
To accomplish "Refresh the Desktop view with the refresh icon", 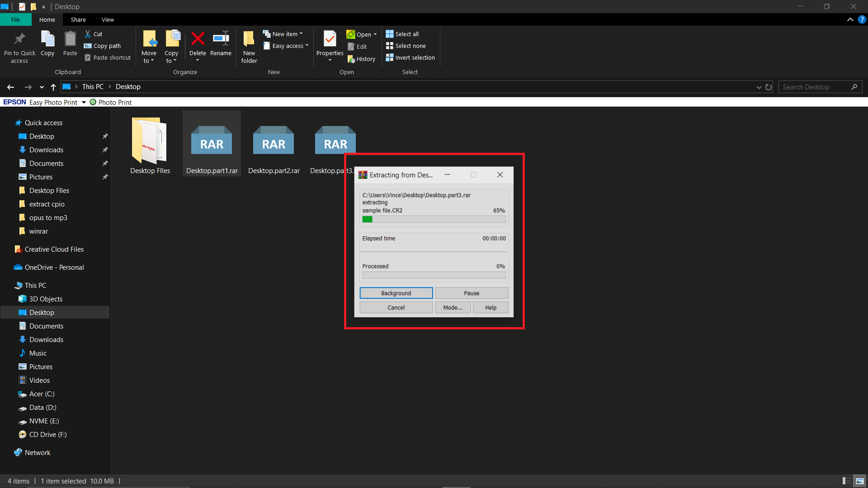I will [x=769, y=87].
